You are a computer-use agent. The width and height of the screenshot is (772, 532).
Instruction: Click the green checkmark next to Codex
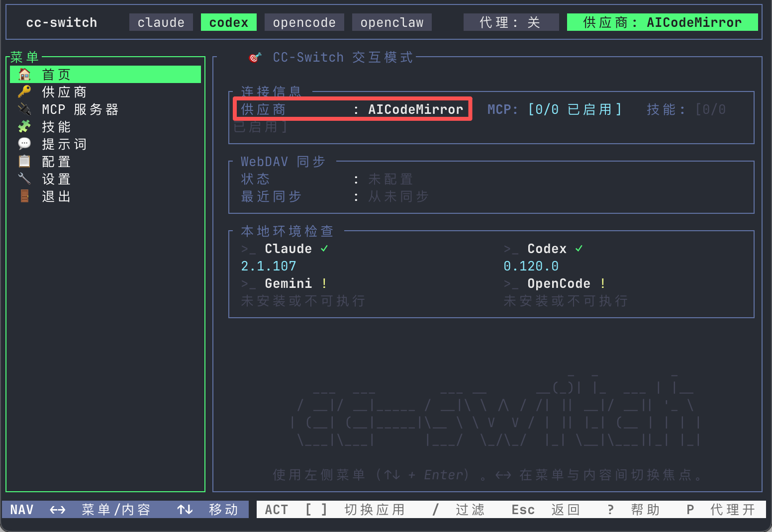point(579,249)
